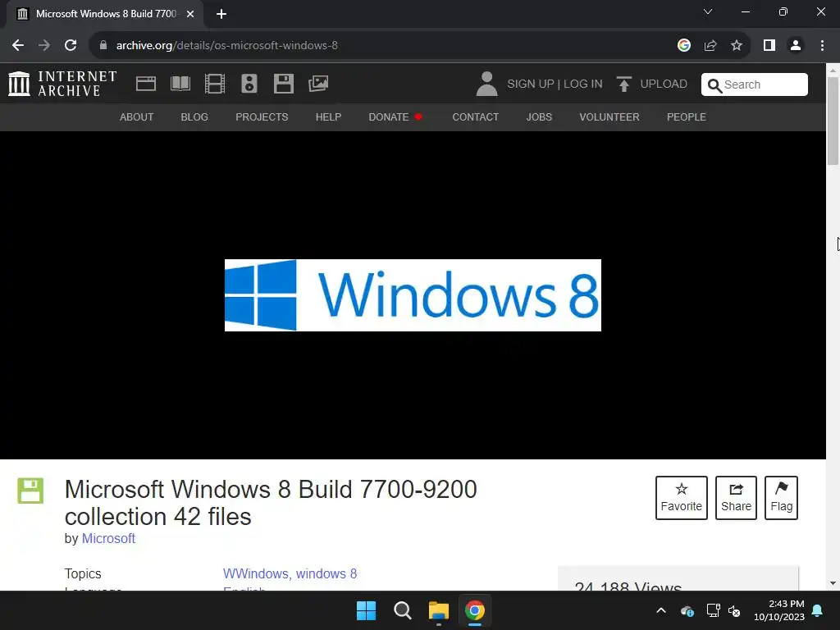Screen dimensions: 840x630
Task: Click the scrollbar down arrow
Action: [833, 583]
